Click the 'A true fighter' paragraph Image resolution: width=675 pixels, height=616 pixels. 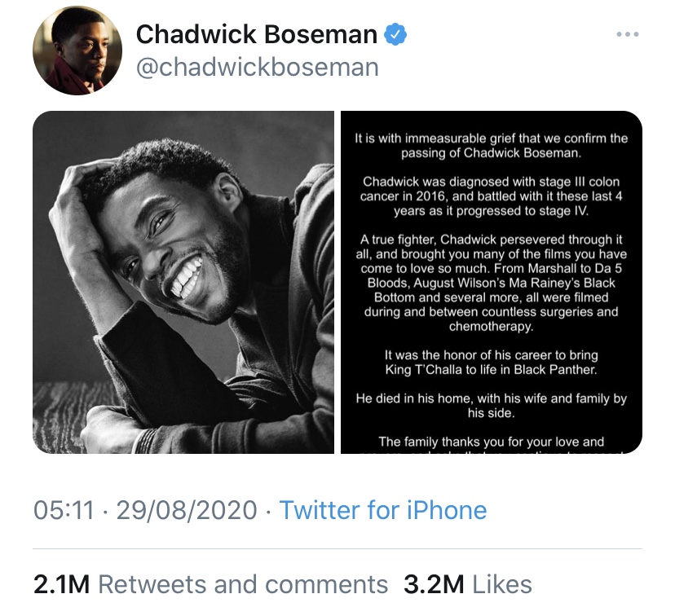coord(492,283)
